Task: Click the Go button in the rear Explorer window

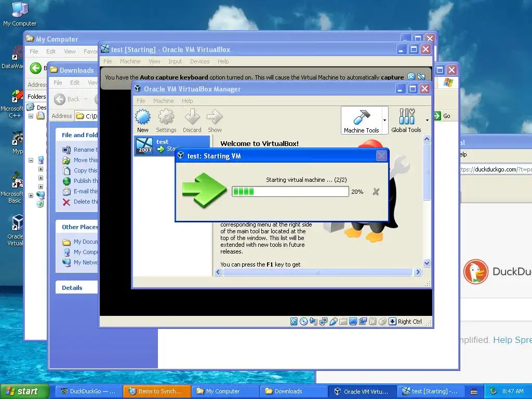Action: pos(443,116)
